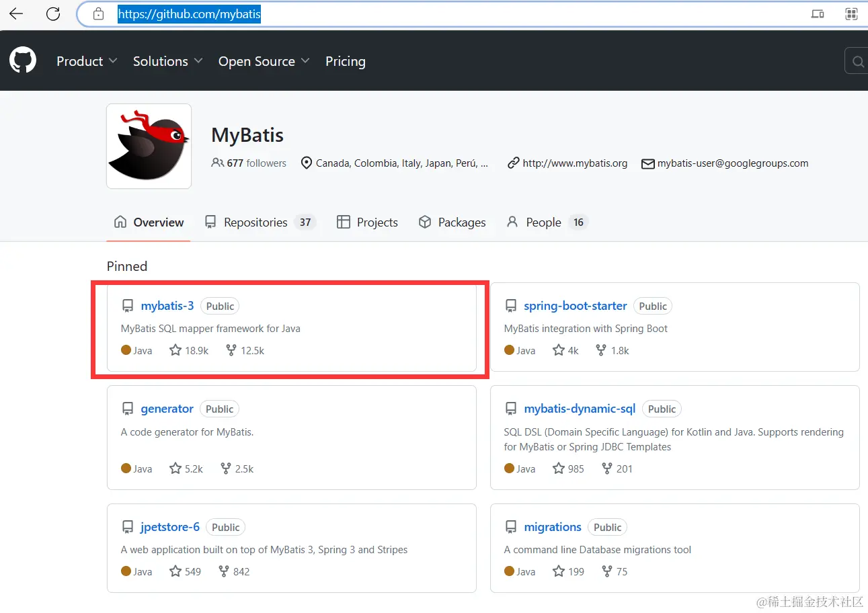Click 201 forks count on mybatis-dynamic-sql
The height and width of the screenshot is (613, 868).
[x=625, y=468]
